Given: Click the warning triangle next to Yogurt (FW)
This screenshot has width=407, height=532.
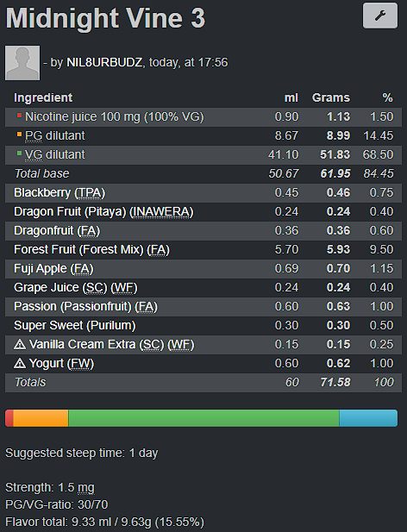Looking at the screenshot, I should pos(20,363).
